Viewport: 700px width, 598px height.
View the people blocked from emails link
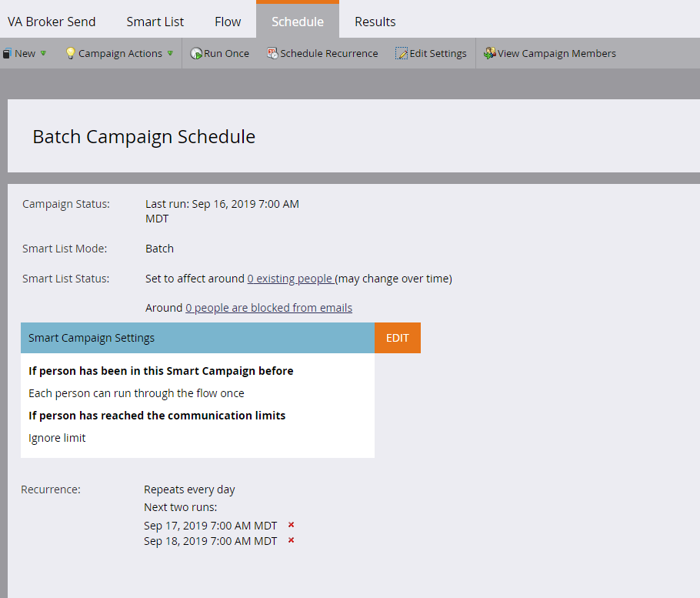tap(268, 308)
